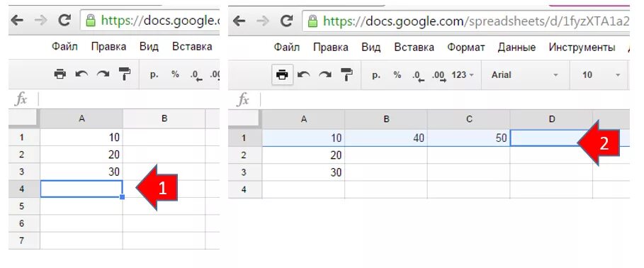Select the cell containing 30 in the right spreadsheet

point(303,172)
